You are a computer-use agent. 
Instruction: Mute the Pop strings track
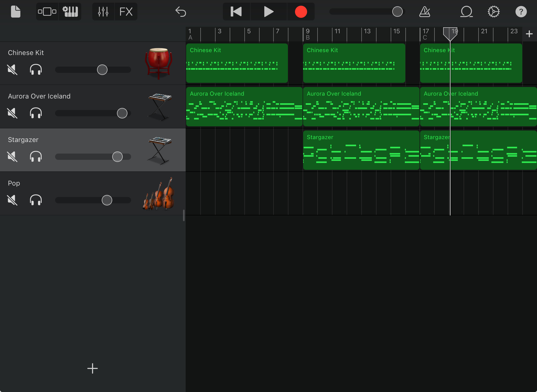(12, 200)
